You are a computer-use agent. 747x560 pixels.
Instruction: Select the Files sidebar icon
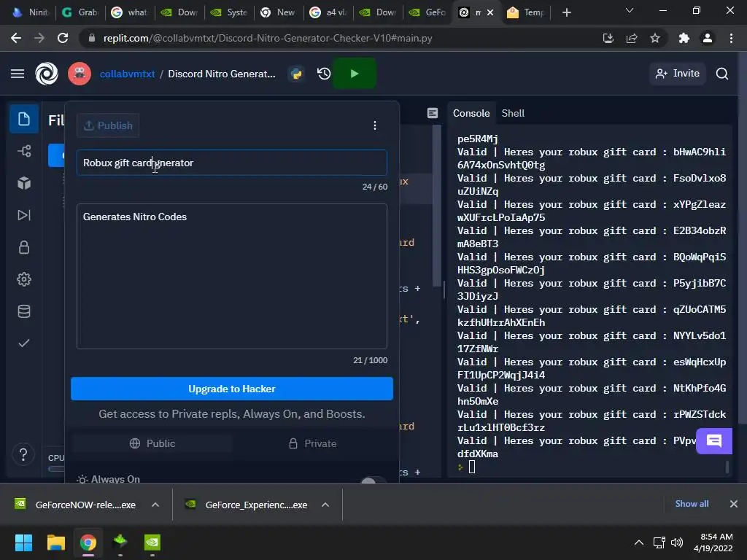24,119
